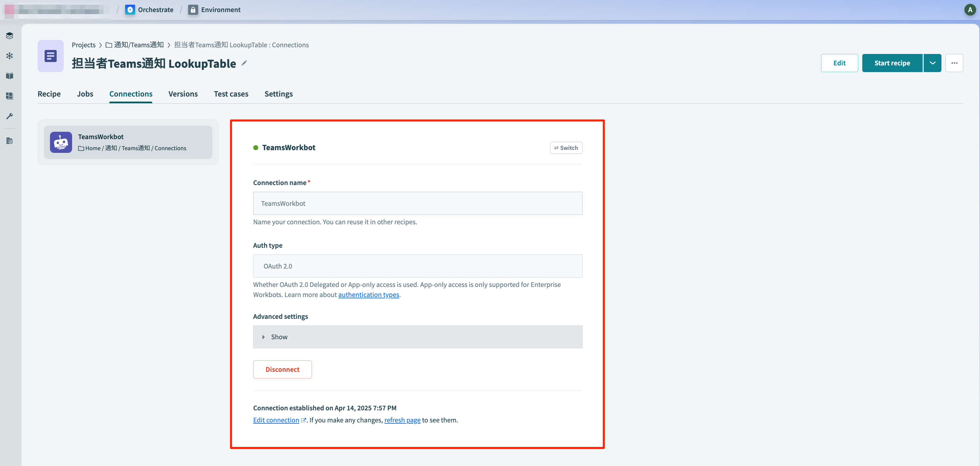Click Projects in the breadcrumb
980x466 pixels.
(83, 45)
